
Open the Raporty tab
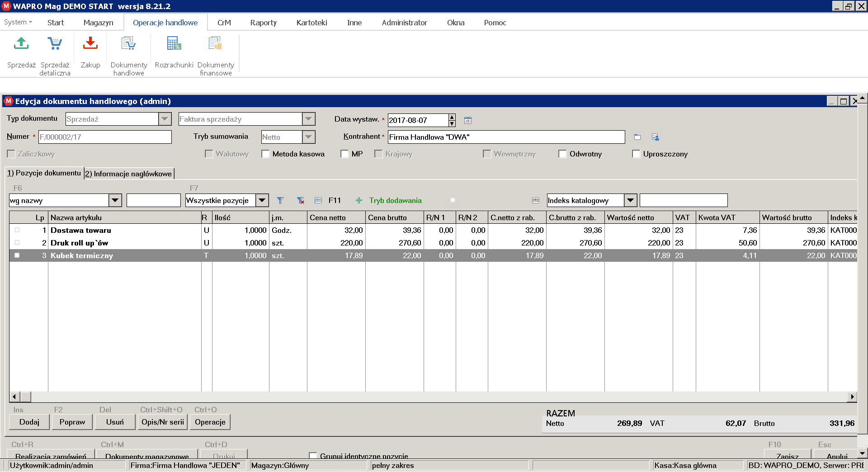[263, 23]
